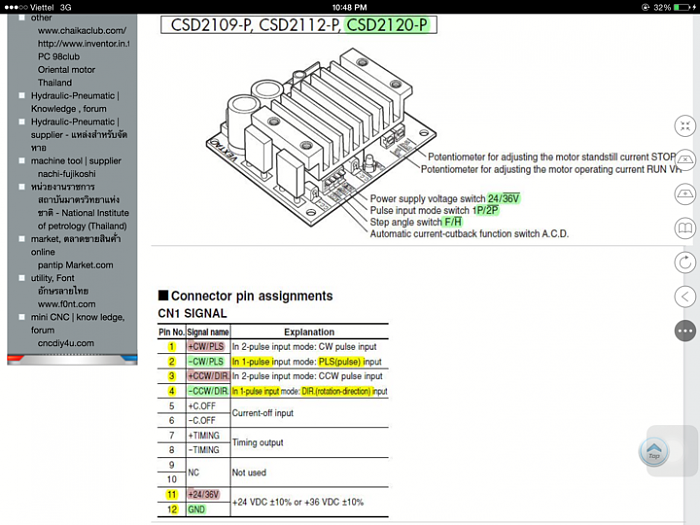Image resolution: width=700 pixels, height=525 pixels.
Task: Open the Oriental motor Thailand link
Action: tap(67, 76)
